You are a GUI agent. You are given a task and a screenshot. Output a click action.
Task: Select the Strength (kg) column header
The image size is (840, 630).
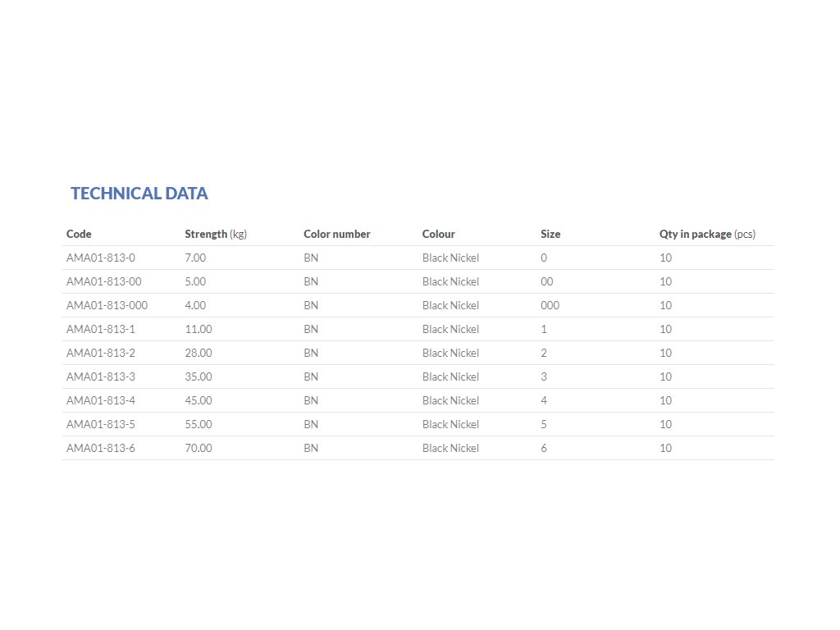pyautogui.click(x=215, y=234)
